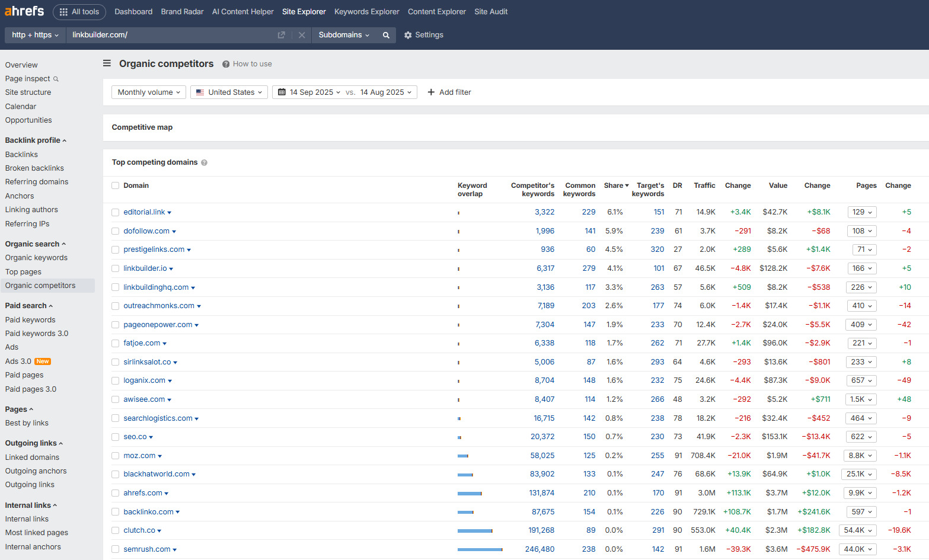Toggle the select-all Domain header checkbox
929x560 pixels.
pos(116,185)
